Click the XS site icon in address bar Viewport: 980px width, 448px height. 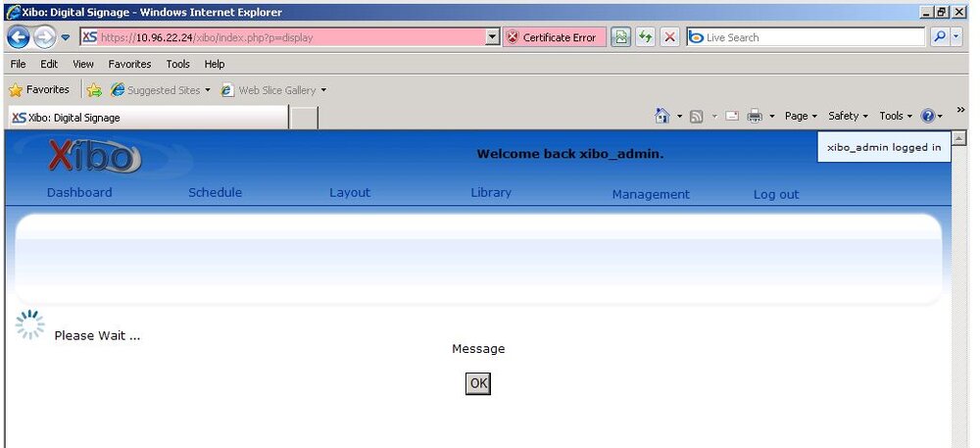90,37
